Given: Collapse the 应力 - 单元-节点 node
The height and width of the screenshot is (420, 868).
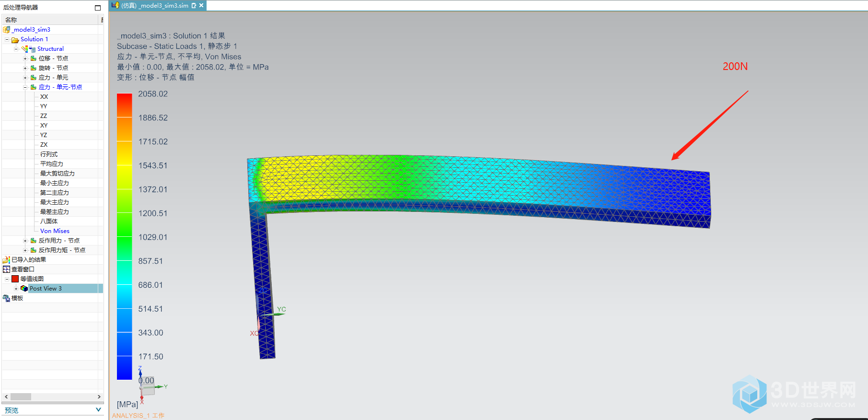Looking at the screenshot, I should (x=25, y=87).
